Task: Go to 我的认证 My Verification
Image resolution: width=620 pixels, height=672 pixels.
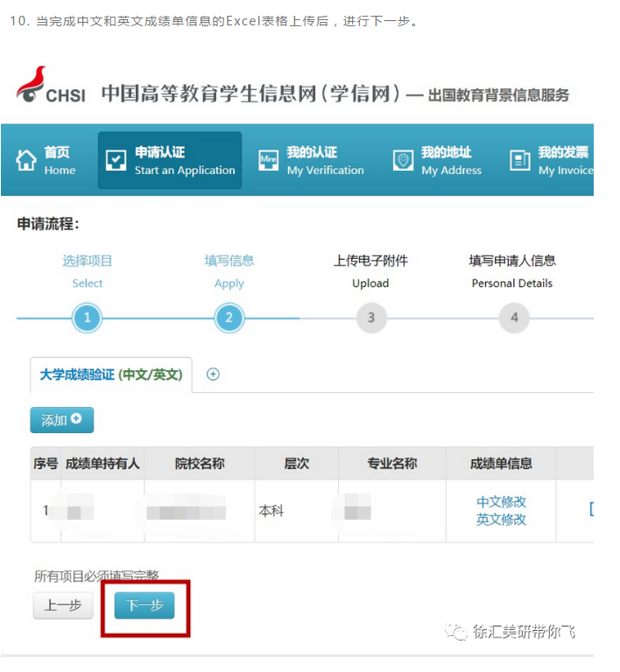Action: tap(311, 160)
